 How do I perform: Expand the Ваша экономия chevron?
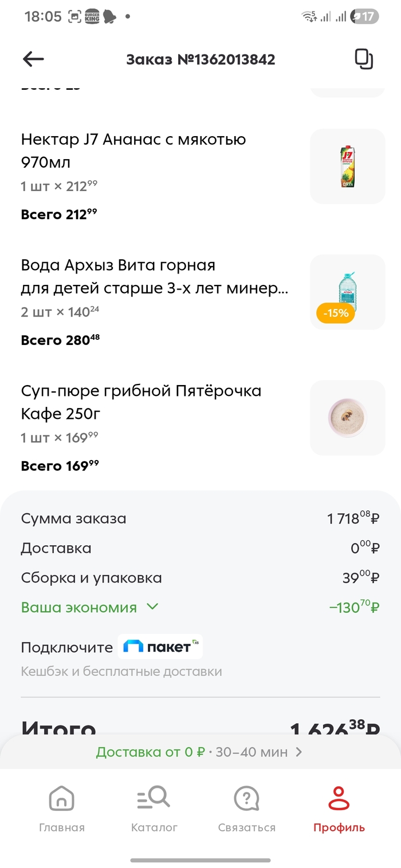(x=152, y=607)
